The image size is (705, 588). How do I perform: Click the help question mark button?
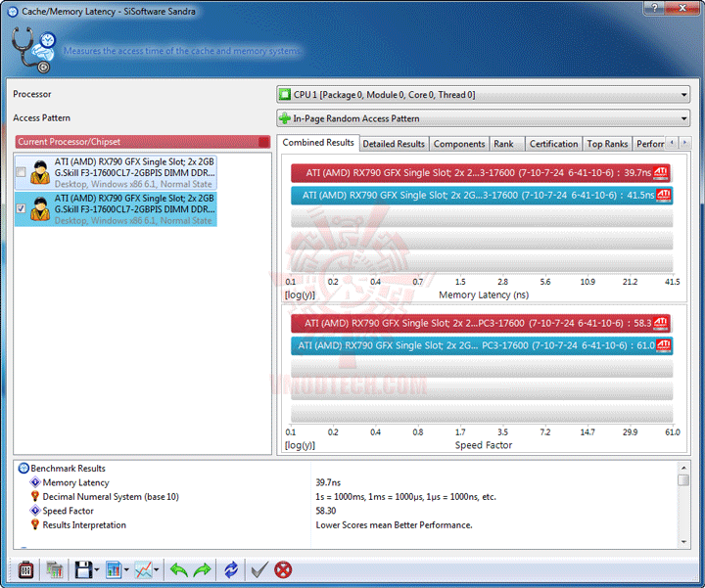655,8
